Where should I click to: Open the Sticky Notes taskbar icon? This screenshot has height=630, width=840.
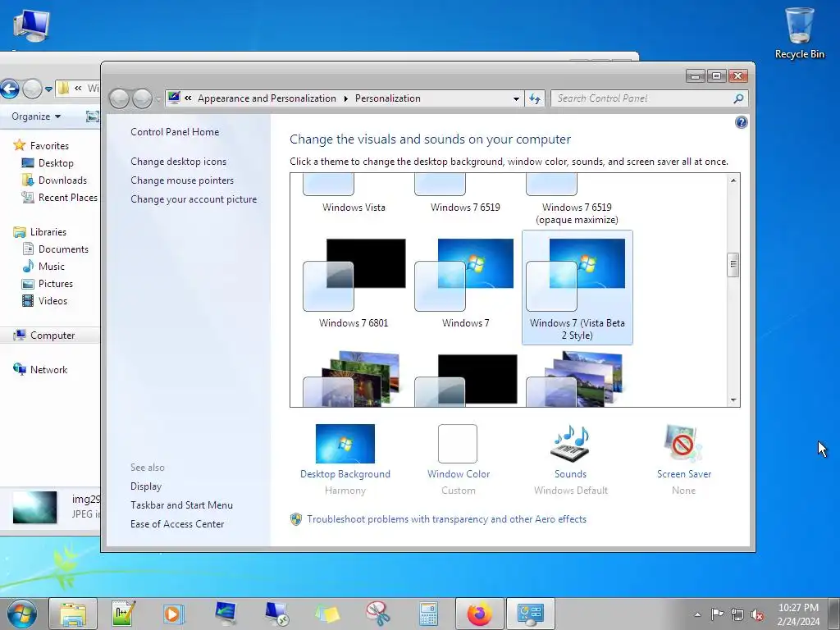point(326,614)
